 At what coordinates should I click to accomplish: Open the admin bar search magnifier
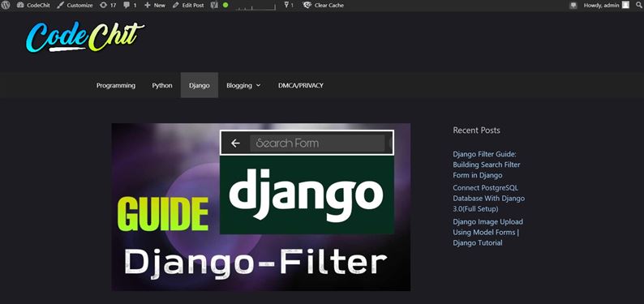638,6
